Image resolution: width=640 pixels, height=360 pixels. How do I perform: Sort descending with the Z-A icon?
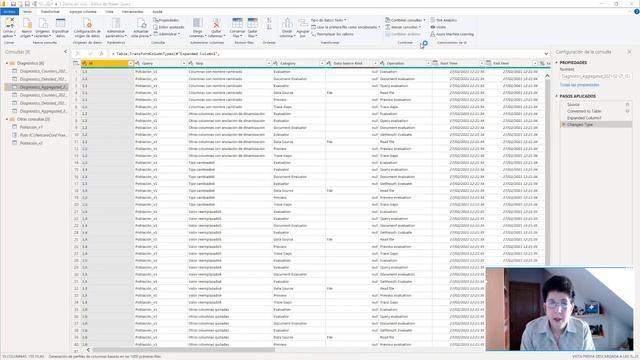click(269, 27)
